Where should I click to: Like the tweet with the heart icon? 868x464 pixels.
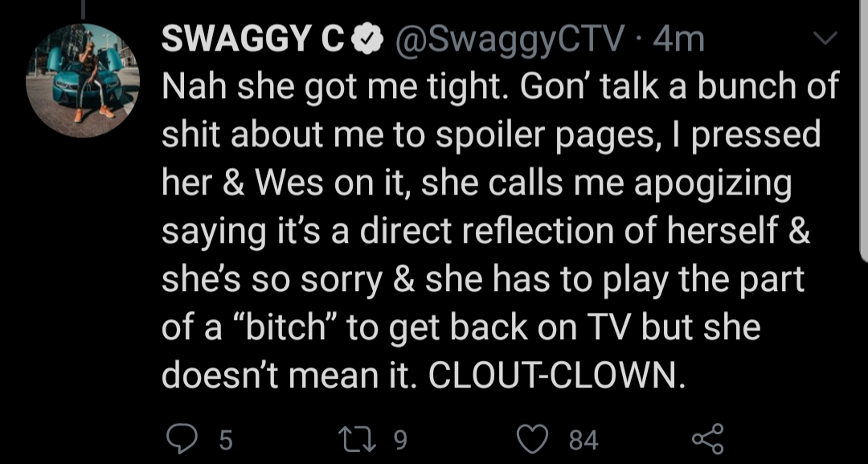point(533,440)
